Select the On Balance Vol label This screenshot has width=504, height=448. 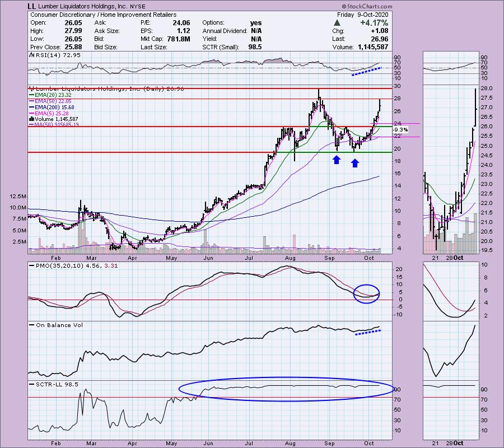(x=59, y=325)
